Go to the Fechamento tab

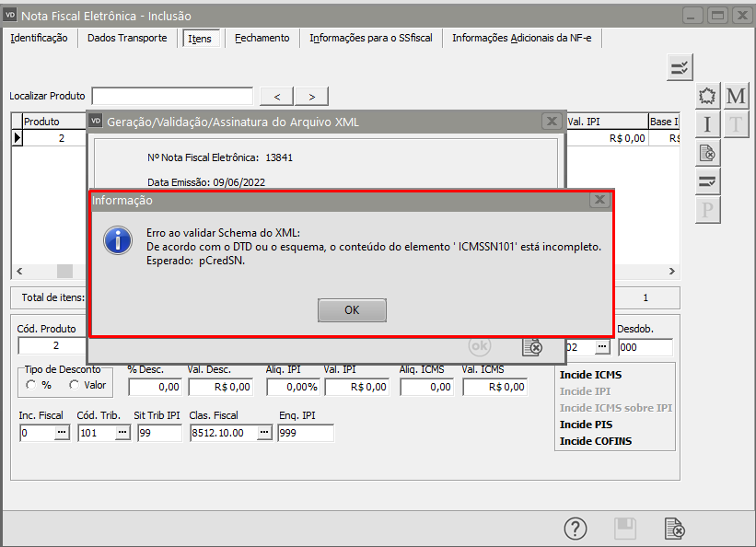click(x=262, y=38)
